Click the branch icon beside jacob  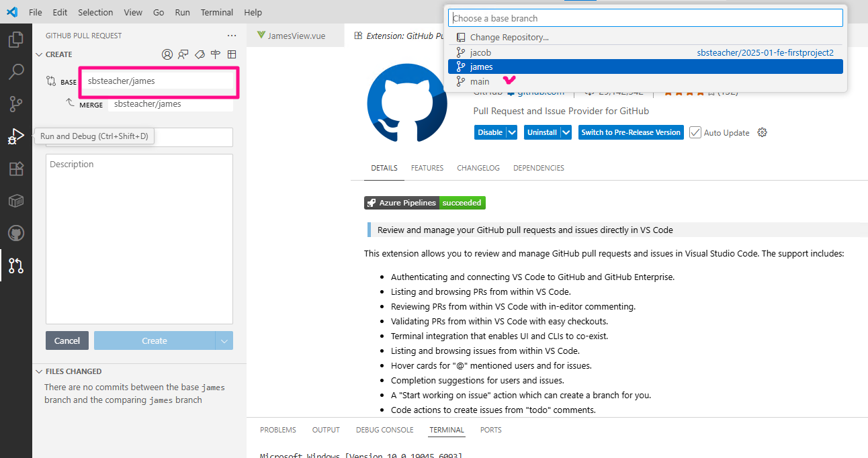click(x=460, y=52)
